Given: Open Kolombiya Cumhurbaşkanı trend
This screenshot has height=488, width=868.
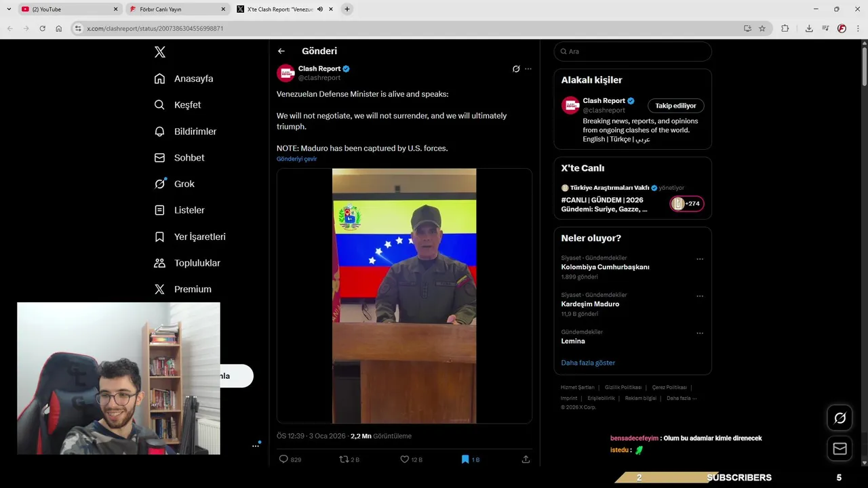Looking at the screenshot, I should 605,267.
